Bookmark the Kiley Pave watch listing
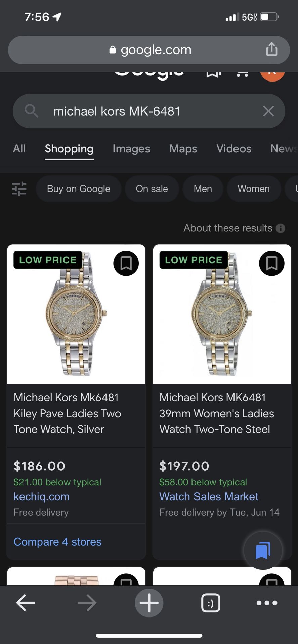Screen dimensions: 298x644 [x=126, y=263]
